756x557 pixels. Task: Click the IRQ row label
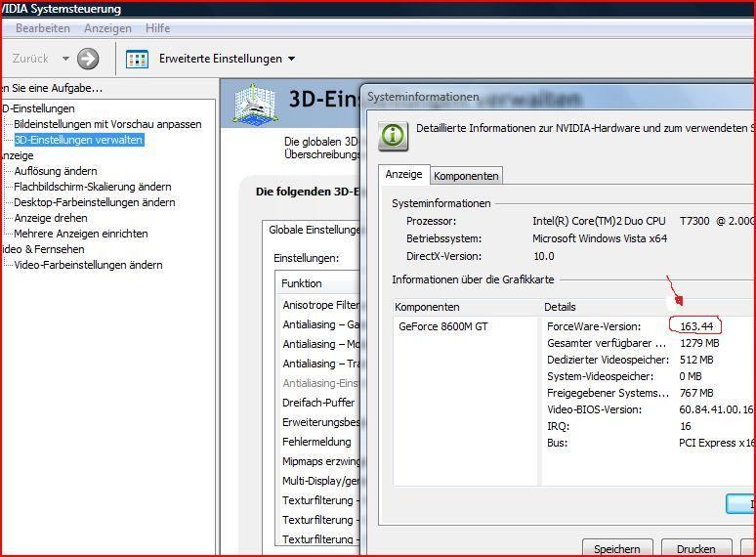(x=558, y=426)
